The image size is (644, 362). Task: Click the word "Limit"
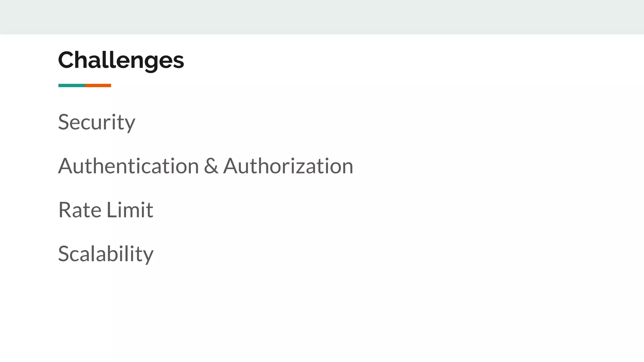pyautogui.click(x=130, y=210)
